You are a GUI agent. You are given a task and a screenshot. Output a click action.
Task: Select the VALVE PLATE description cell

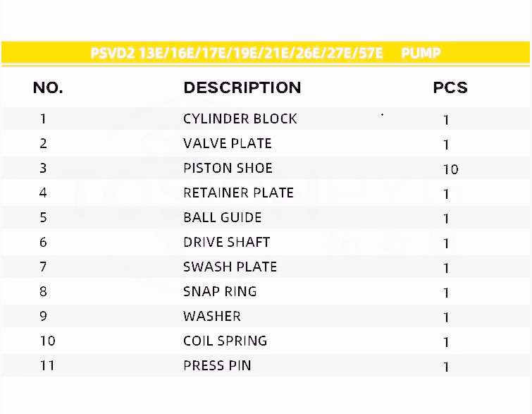(x=227, y=143)
